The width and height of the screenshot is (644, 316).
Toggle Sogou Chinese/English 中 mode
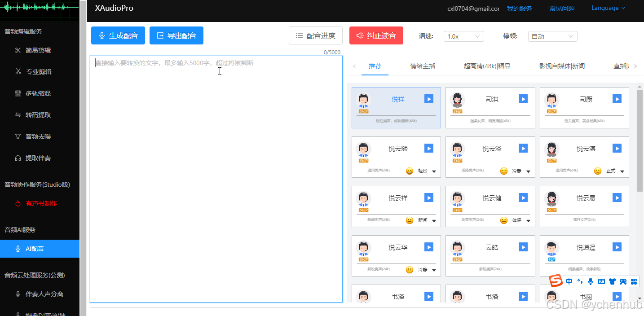[569, 281]
